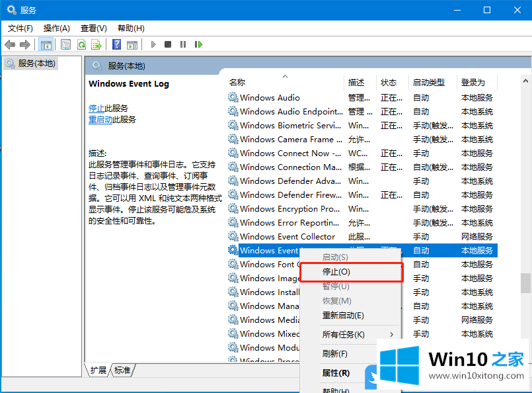Select the Windows Defender Advanced row

(362, 181)
